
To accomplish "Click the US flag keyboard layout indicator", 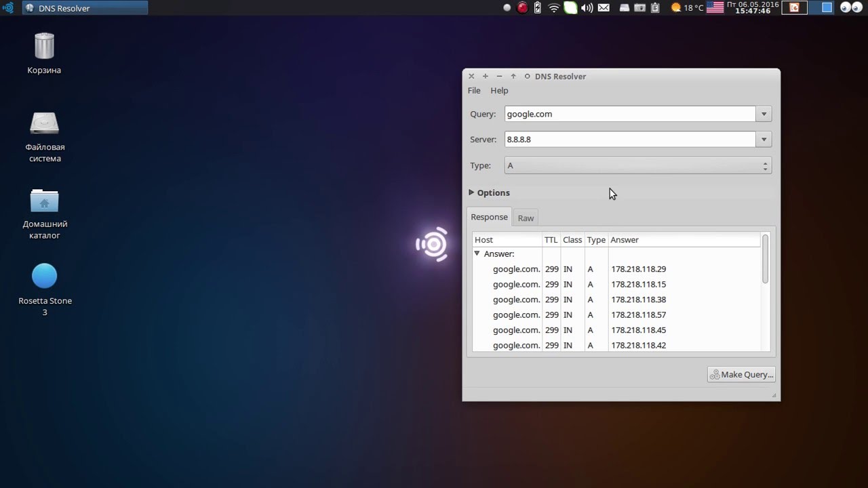I will (x=715, y=8).
